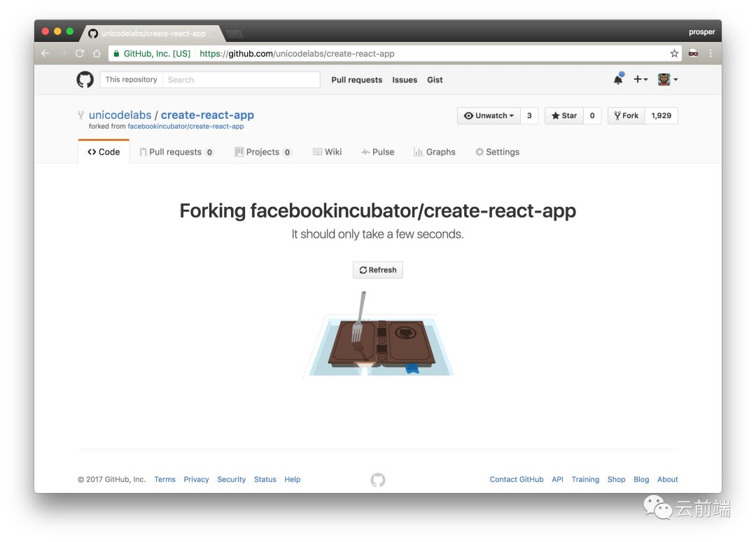Open the Status footer link
The width and height of the screenshot is (756, 542).
point(265,479)
